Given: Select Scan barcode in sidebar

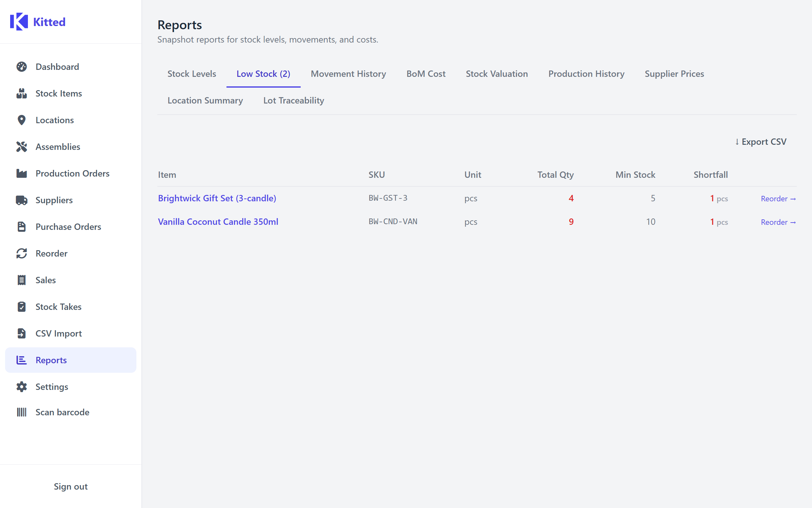Looking at the screenshot, I should (71, 412).
